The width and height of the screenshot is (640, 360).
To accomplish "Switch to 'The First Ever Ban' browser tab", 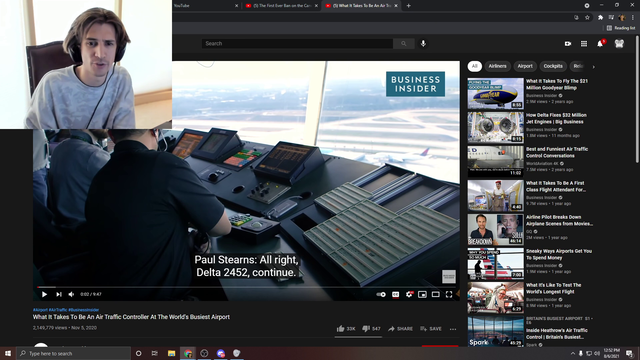I will 282,6.
